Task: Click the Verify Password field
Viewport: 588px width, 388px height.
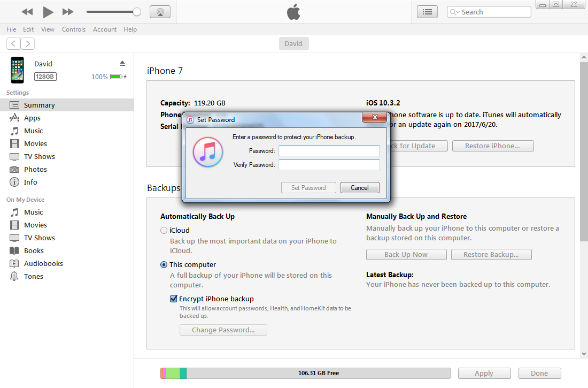Action: (329, 165)
